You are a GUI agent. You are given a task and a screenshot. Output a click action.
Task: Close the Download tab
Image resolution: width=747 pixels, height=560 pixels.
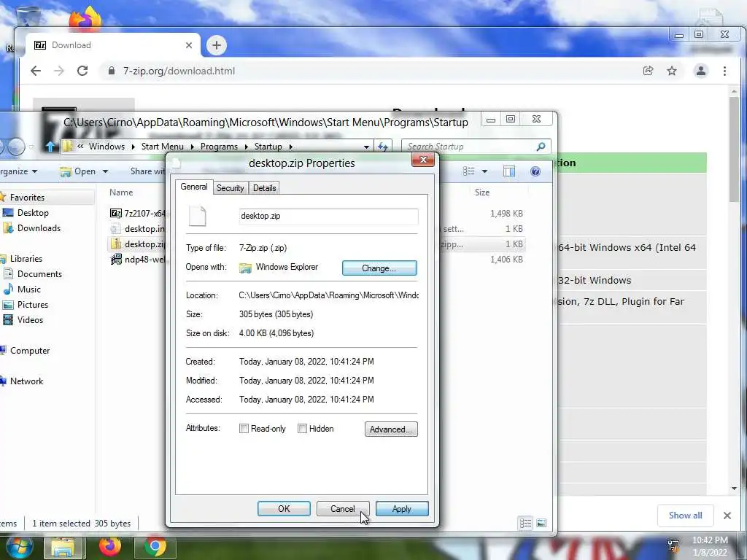point(189,45)
